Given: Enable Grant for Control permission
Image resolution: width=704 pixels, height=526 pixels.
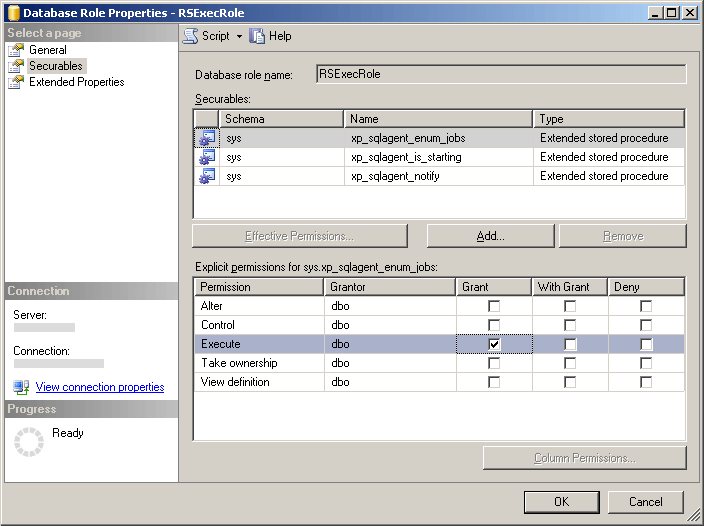Looking at the screenshot, I should point(494,325).
